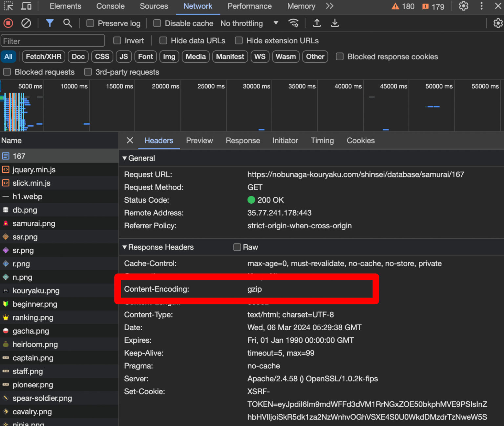
Task: Check Blocked requests
Action: 7,72
